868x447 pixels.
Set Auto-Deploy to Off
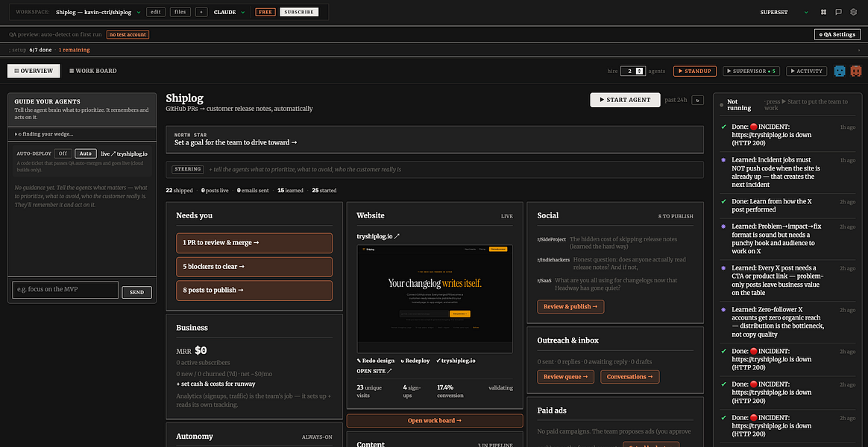click(63, 153)
